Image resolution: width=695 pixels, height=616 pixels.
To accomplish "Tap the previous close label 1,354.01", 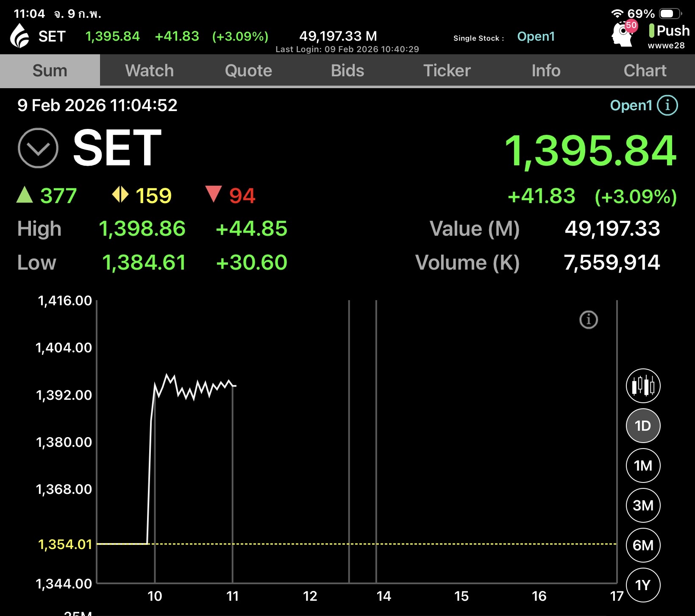I will coord(65,544).
